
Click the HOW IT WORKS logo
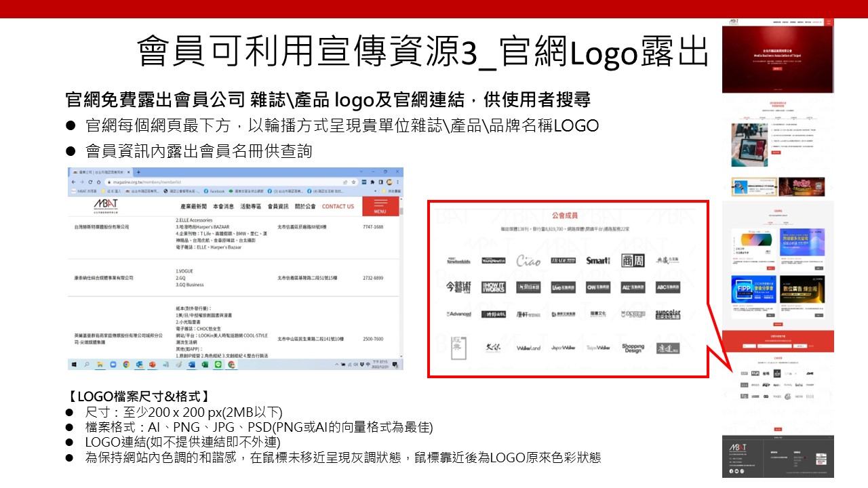494,287
